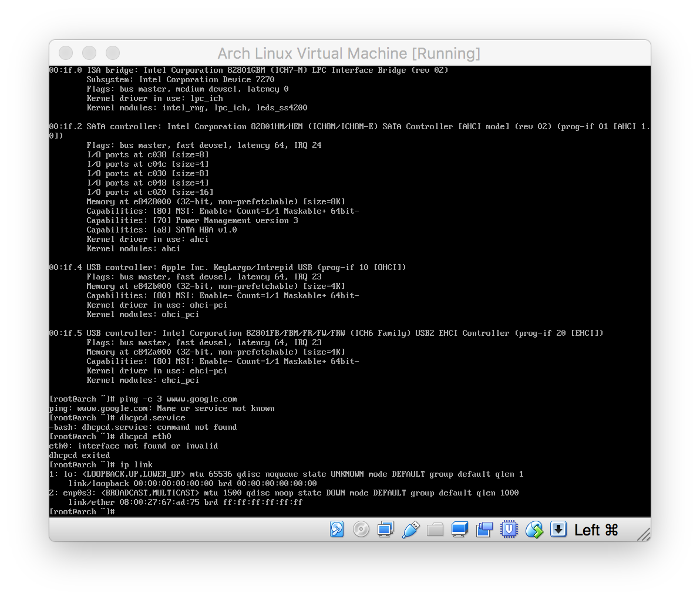Screen dimensions: 700x600
Task: Click the MAC address 08:00:27:67:ad:75 line
Action: tap(185, 502)
